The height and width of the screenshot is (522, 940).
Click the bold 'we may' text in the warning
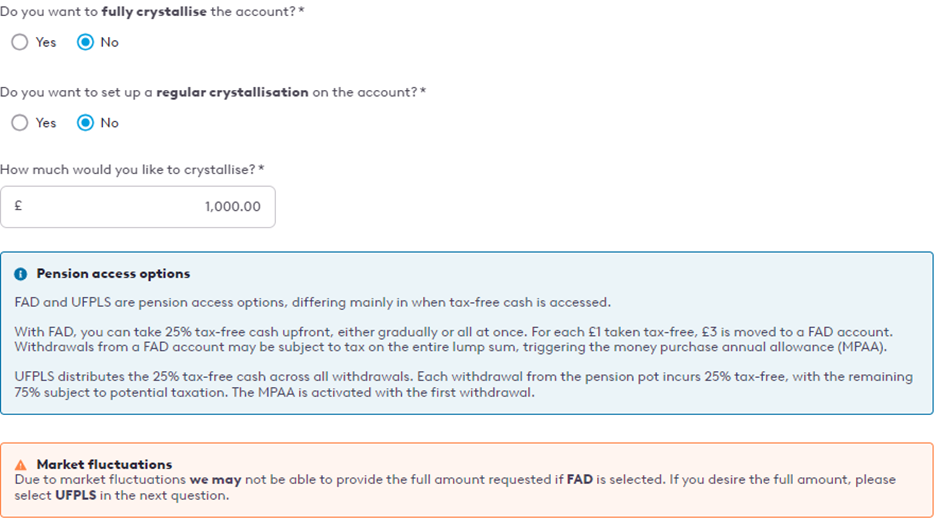tap(215, 479)
